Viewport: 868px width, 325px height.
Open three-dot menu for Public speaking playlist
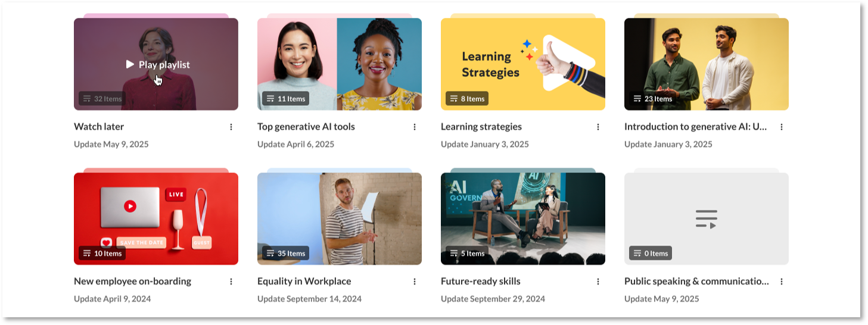coord(782,282)
